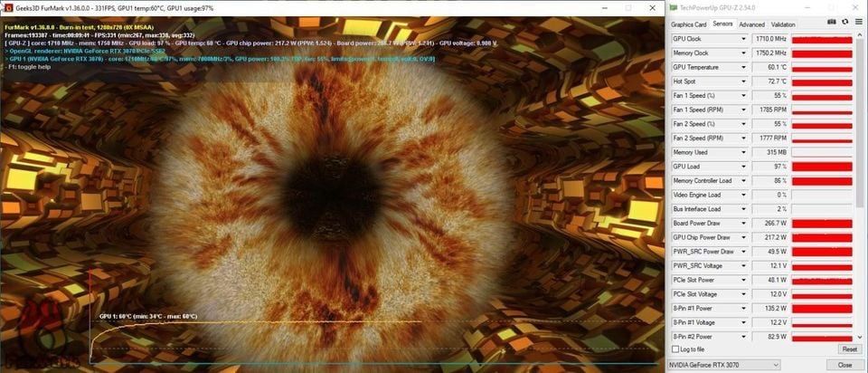Click the 135.2 W 8-Pin #1 value
Screen dimensions: 868x373
[x=770, y=308]
